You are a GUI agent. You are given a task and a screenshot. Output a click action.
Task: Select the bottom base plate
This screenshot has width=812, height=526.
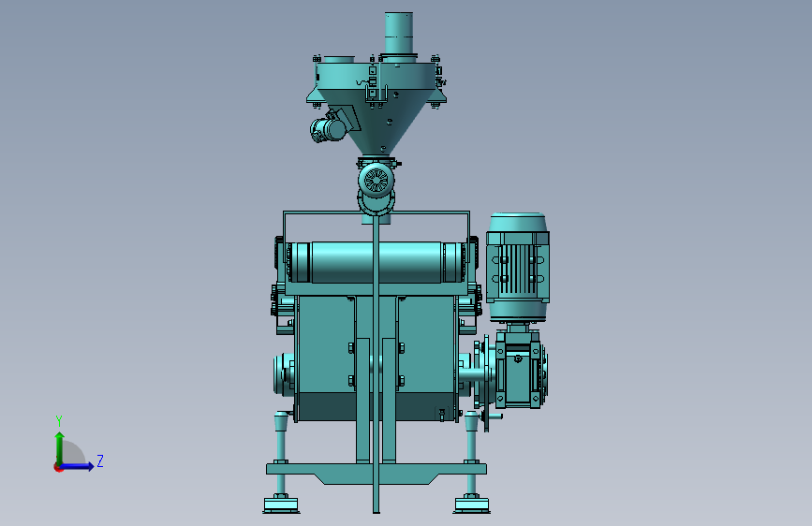[x=376, y=474]
